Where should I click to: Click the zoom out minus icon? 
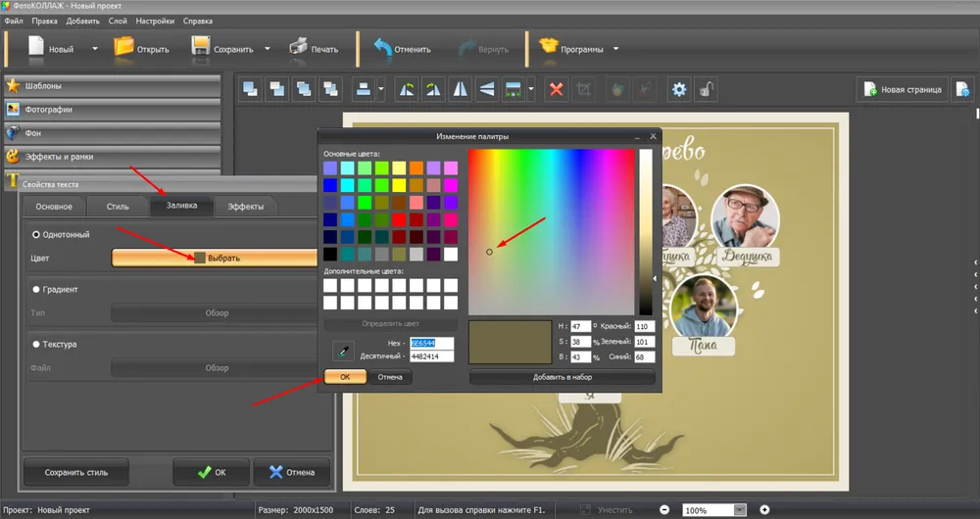click(664, 510)
